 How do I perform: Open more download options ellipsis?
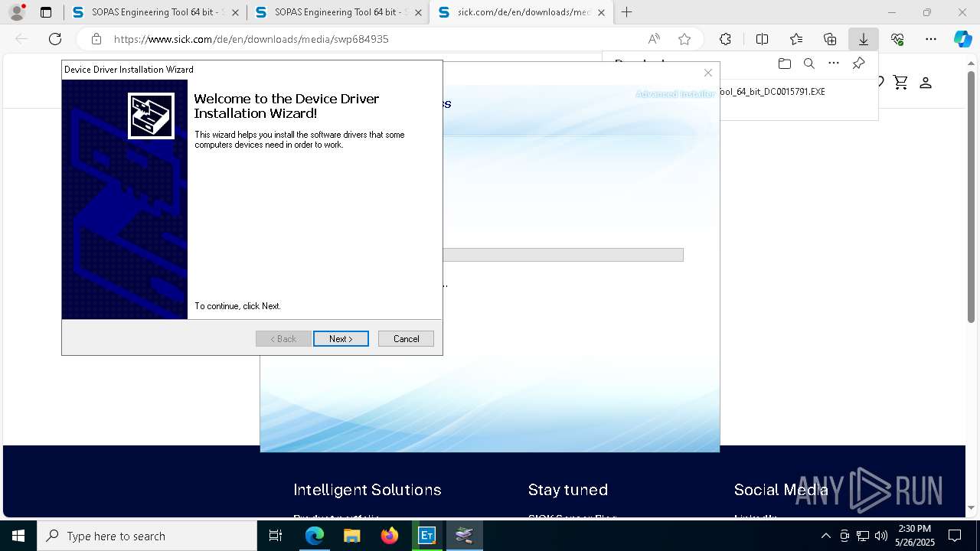(834, 64)
